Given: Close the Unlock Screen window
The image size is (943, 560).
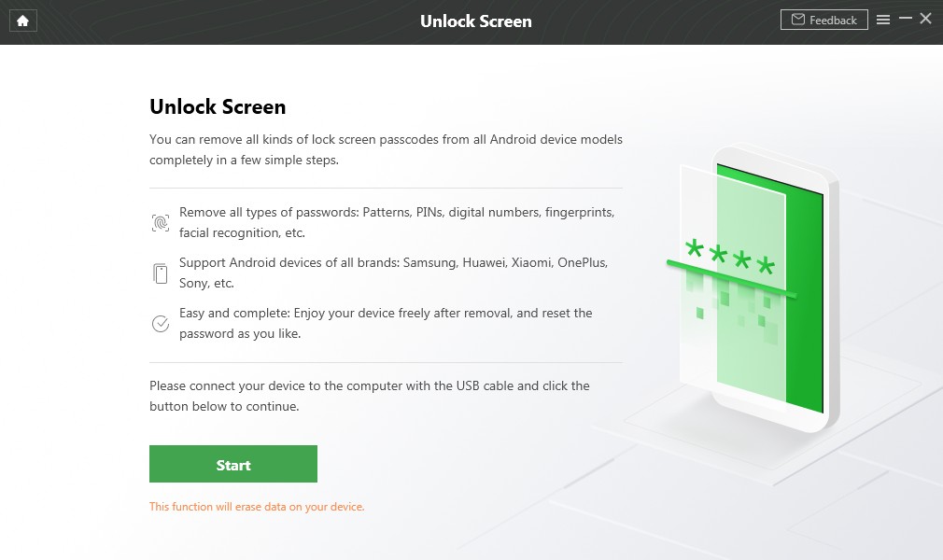Looking at the screenshot, I should [925, 18].
